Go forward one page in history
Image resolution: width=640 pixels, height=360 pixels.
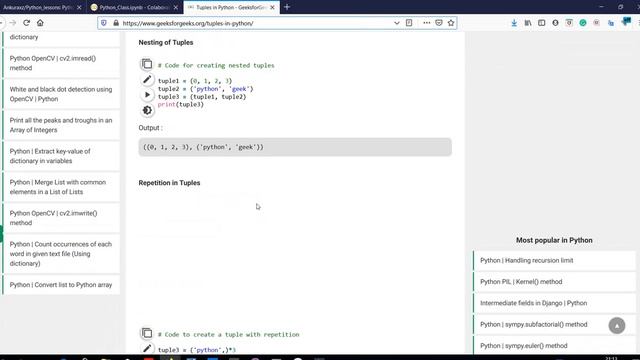point(13,23)
